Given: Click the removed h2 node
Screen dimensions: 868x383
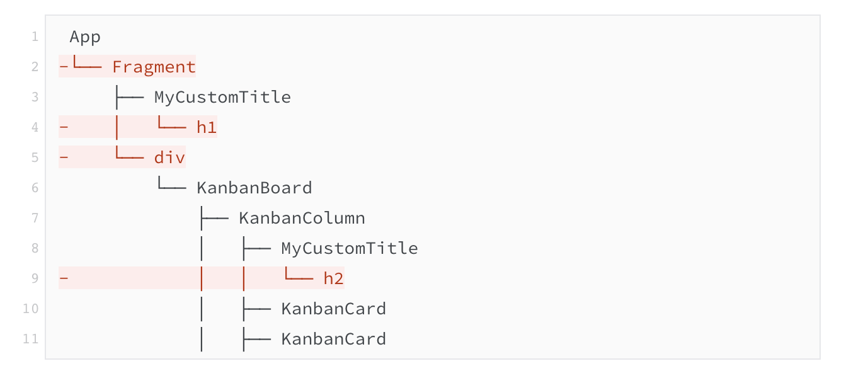Looking at the screenshot, I should pos(334,278).
